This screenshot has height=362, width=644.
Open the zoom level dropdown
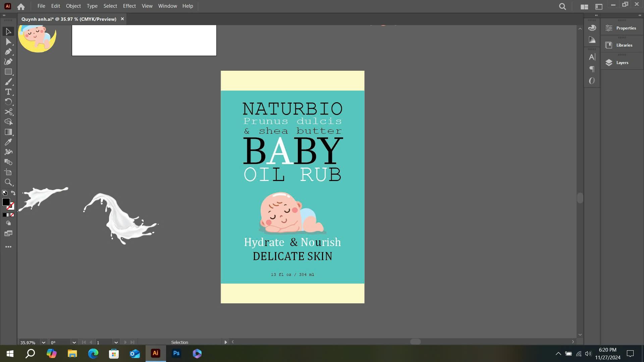43,342
